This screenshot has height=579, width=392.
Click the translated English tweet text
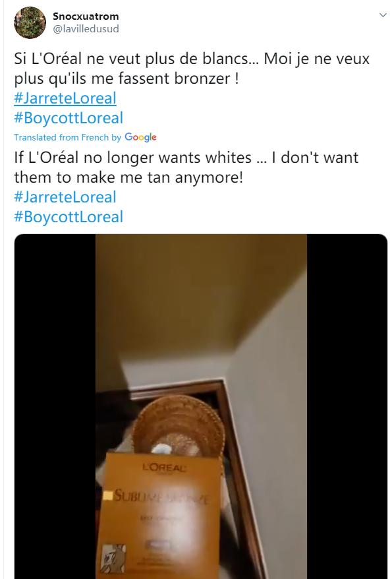[186, 168]
